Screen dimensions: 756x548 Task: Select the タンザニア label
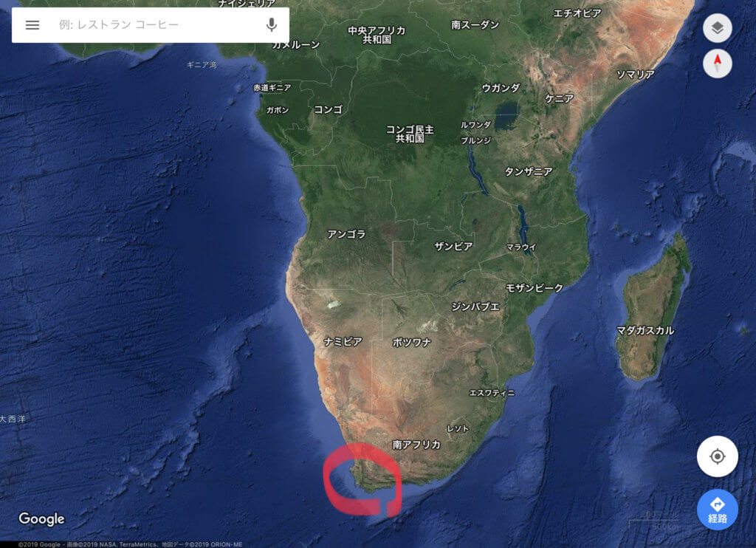[x=529, y=172]
